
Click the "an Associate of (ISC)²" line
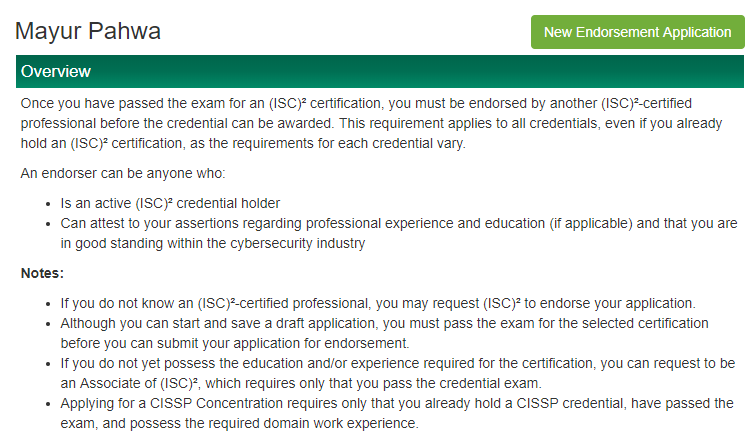301,383
